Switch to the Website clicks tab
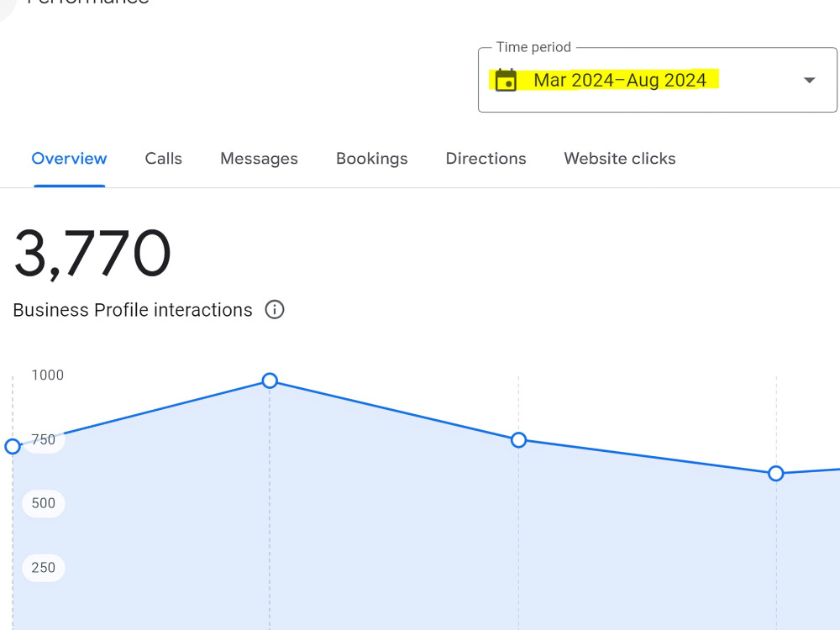Image resolution: width=840 pixels, height=630 pixels. coord(620,159)
